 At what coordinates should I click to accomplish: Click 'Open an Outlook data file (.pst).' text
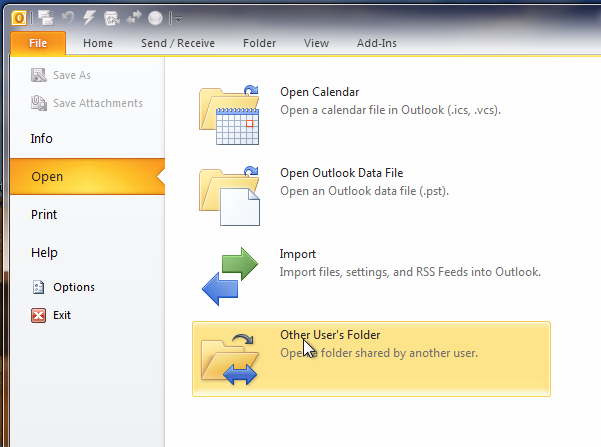[x=364, y=191]
